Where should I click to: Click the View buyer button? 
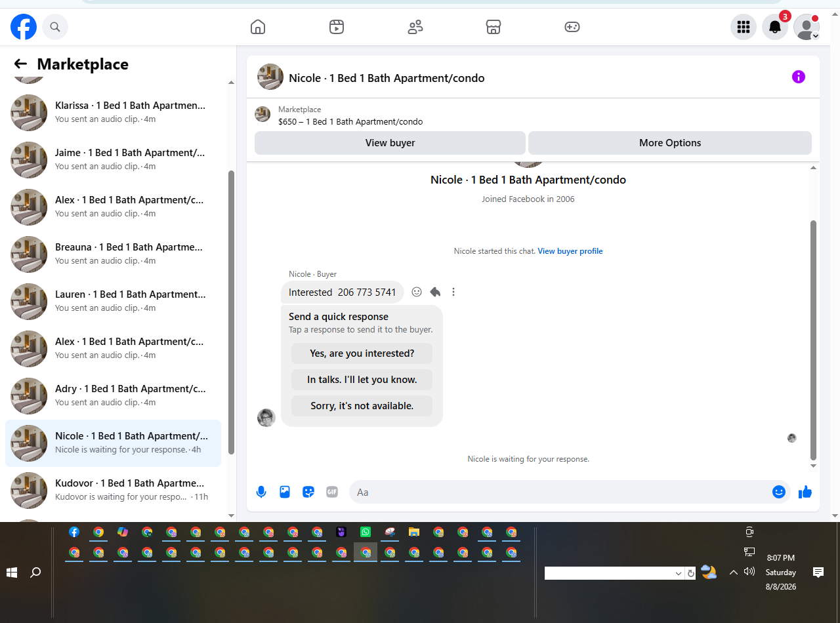(x=390, y=143)
